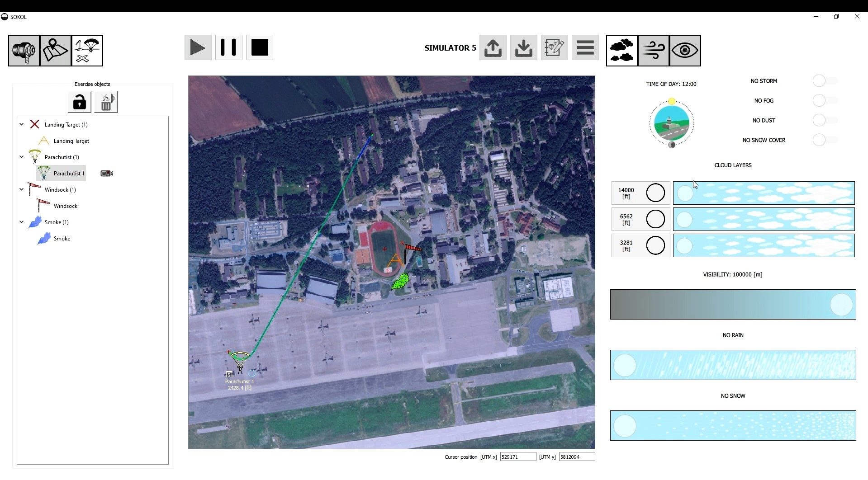The image size is (868, 480).
Task: Open the exercise report editor icon
Action: click(x=555, y=47)
